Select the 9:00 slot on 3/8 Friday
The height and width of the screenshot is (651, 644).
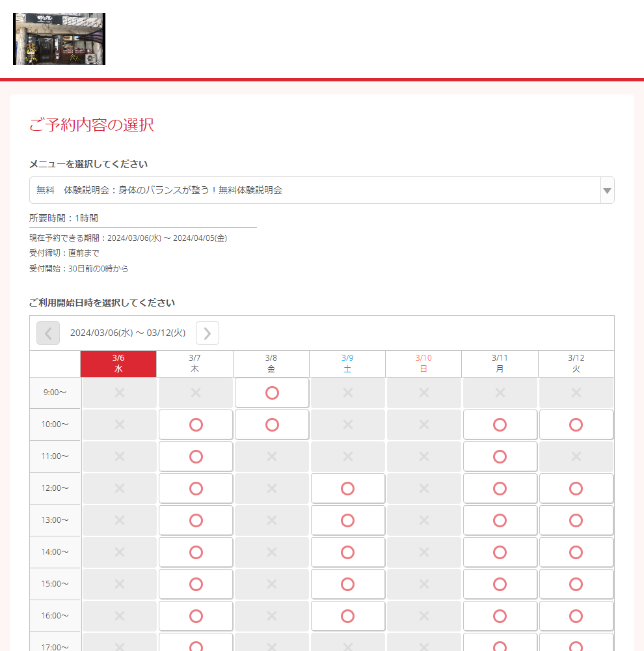[x=272, y=393]
